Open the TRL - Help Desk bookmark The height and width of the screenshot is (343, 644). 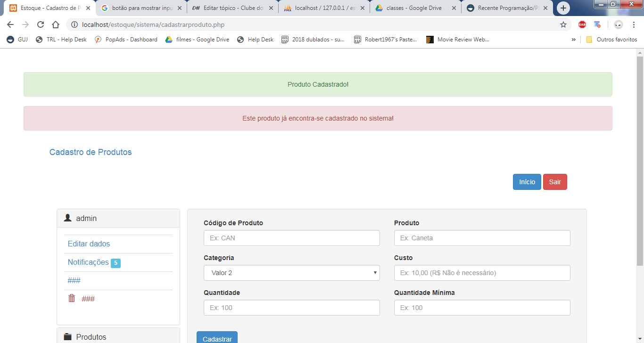[x=61, y=40]
